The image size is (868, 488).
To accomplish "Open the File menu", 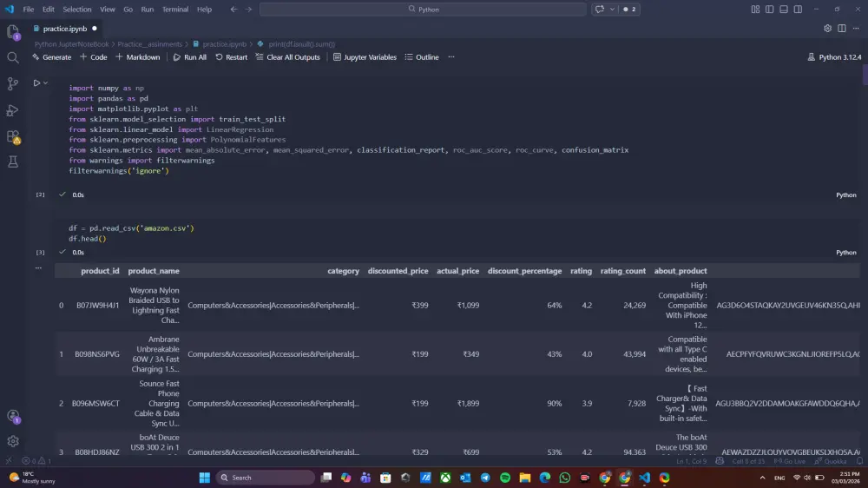I will [29, 9].
